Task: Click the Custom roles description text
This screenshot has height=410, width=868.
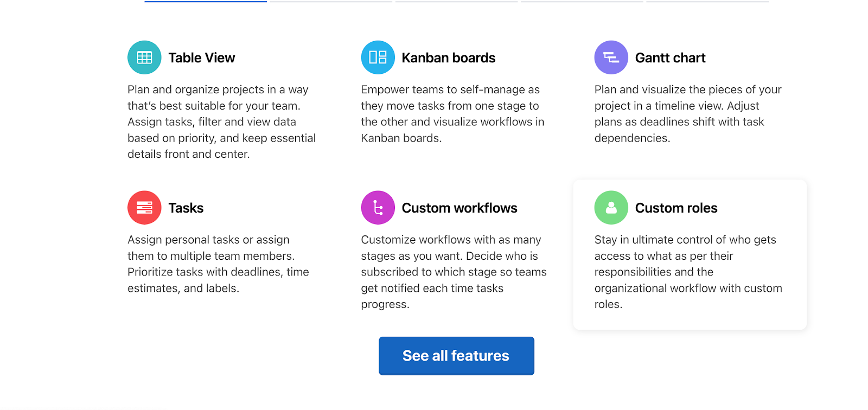Action: (688, 272)
